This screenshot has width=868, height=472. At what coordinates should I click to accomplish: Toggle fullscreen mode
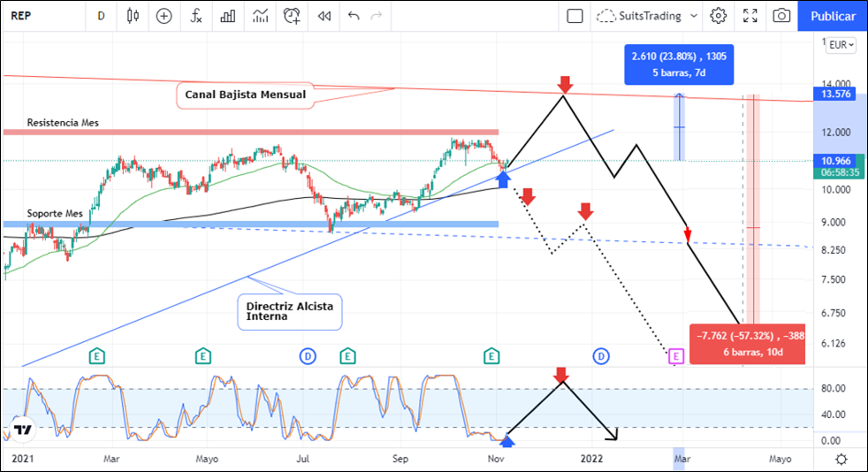(750, 16)
